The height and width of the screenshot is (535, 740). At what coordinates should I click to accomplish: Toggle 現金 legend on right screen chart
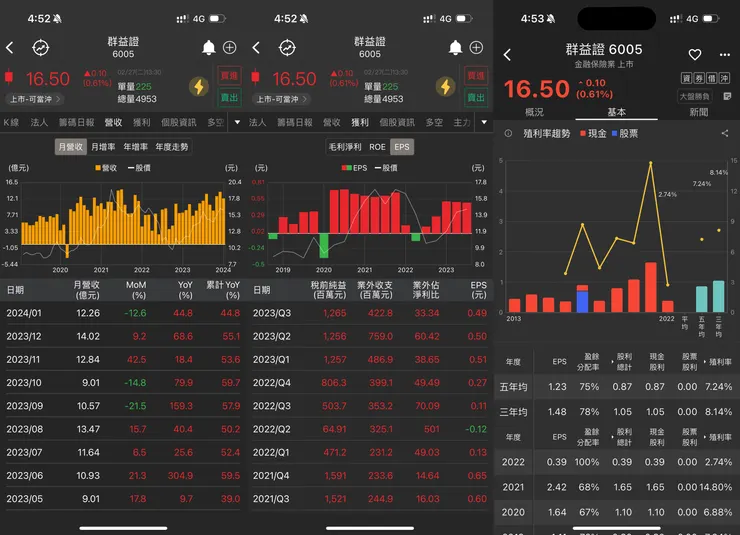(x=593, y=134)
